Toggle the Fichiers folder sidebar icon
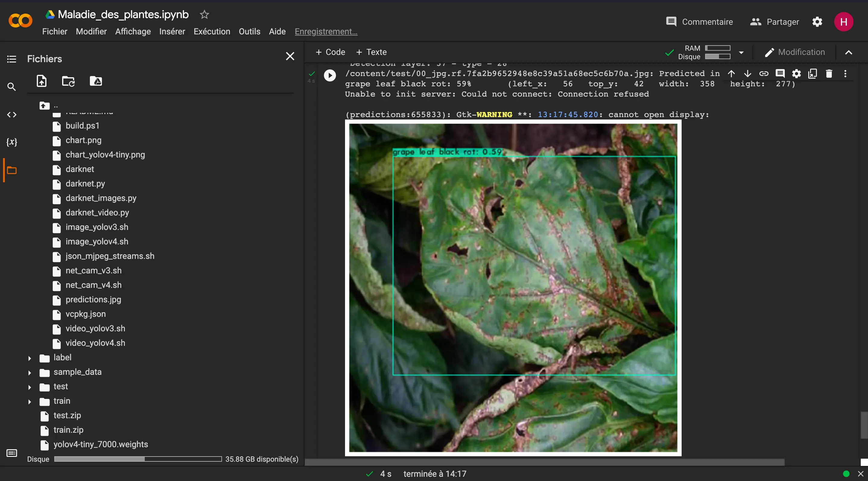This screenshot has width=868, height=481. [11, 170]
